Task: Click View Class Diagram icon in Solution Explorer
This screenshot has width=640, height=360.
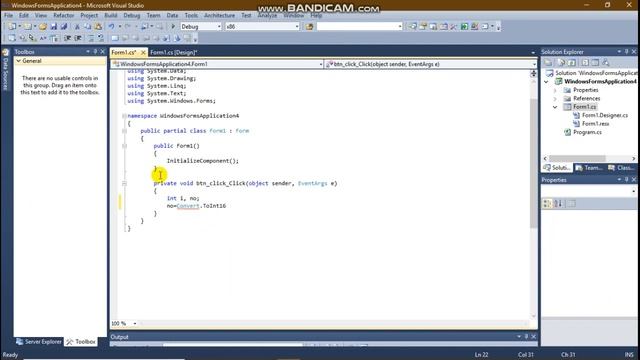Action: coord(606,63)
